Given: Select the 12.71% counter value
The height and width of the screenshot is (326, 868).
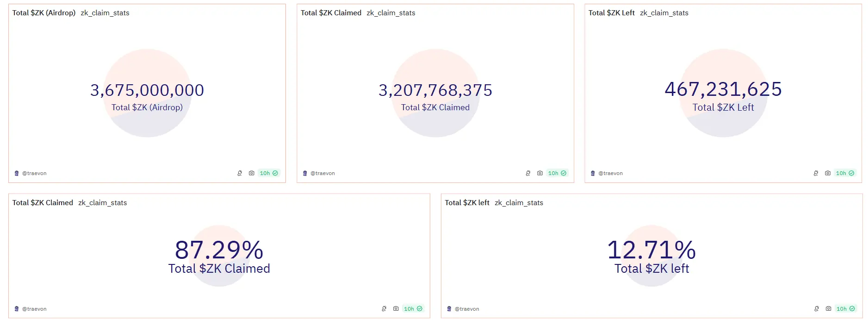Looking at the screenshot, I should 651,250.
